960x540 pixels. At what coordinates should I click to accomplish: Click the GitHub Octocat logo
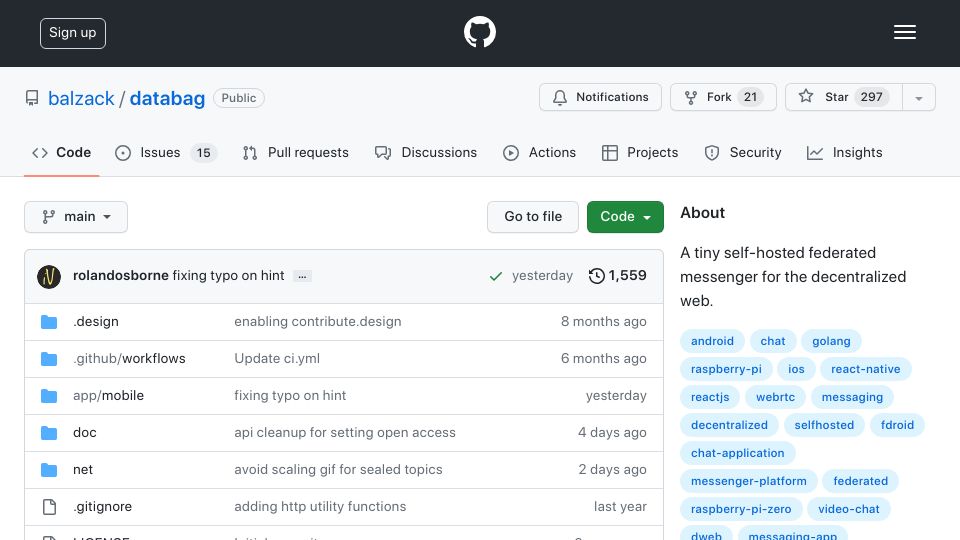[479, 32]
